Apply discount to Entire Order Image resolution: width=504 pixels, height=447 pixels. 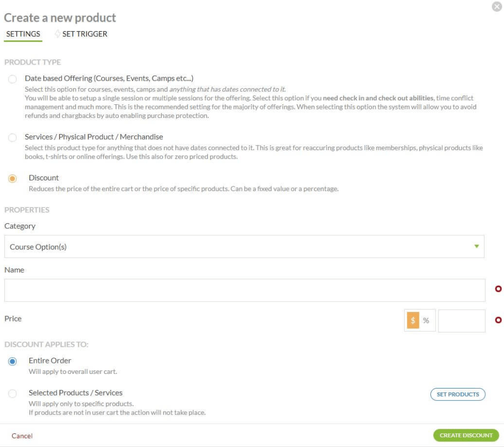click(13, 361)
